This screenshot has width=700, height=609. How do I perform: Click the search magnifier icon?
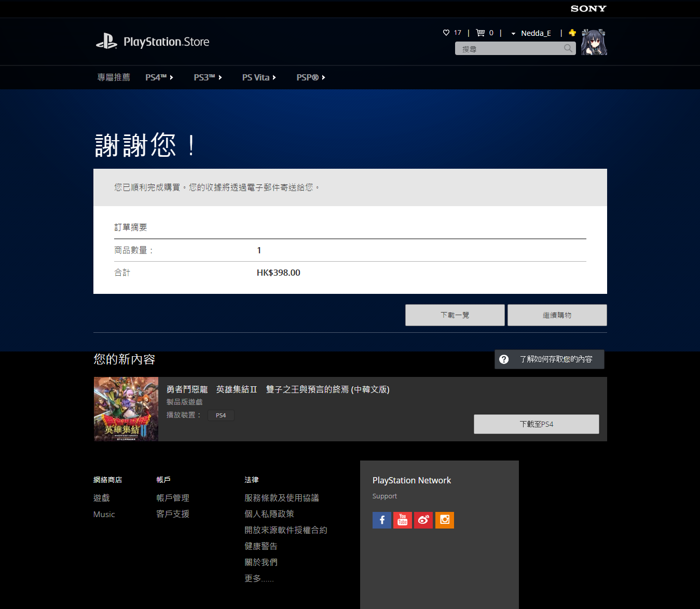568,48
